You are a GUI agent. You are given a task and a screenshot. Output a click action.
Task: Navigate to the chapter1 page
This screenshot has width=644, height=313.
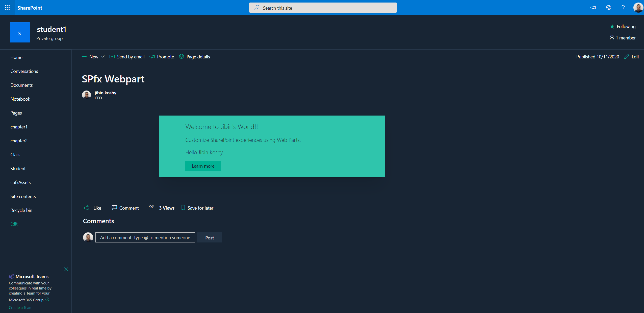tap(19, 127)
